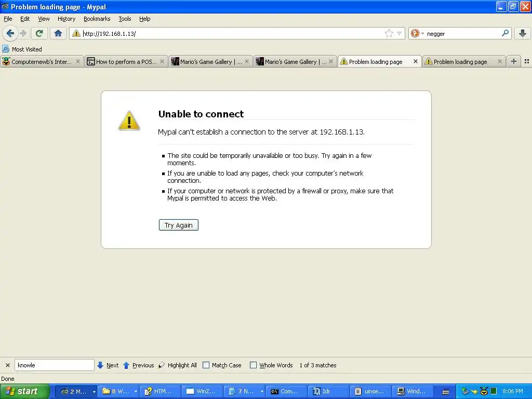Open the home page
This screenshot has height=399, width=532.
tap(58, 33)
